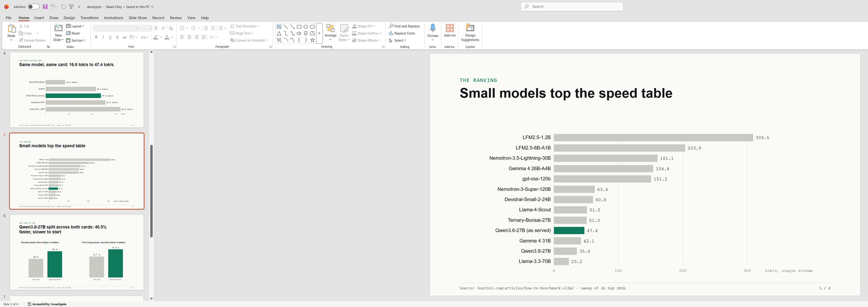
Task: Select the 5-Point Star shape
Action: (312, 40)
